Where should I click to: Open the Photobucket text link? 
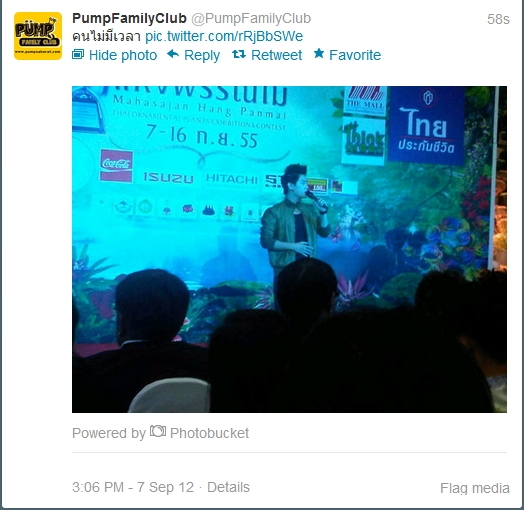tap(209, 433)
